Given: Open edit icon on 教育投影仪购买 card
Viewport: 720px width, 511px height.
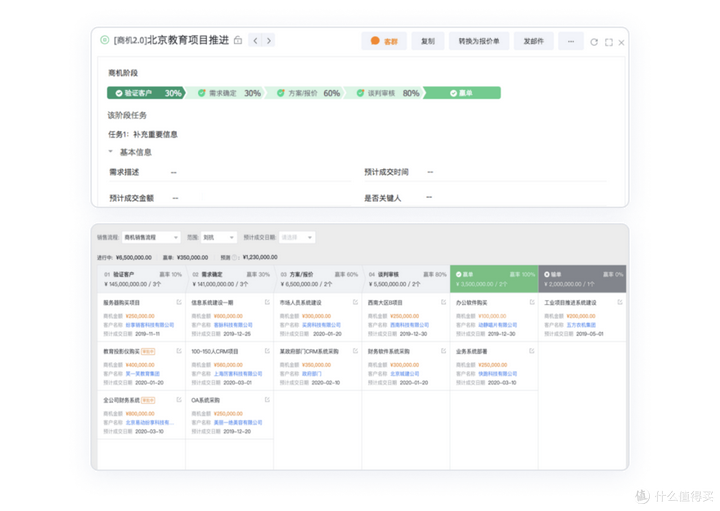Looking at the screenshot, I should click(x=179, y=351).
